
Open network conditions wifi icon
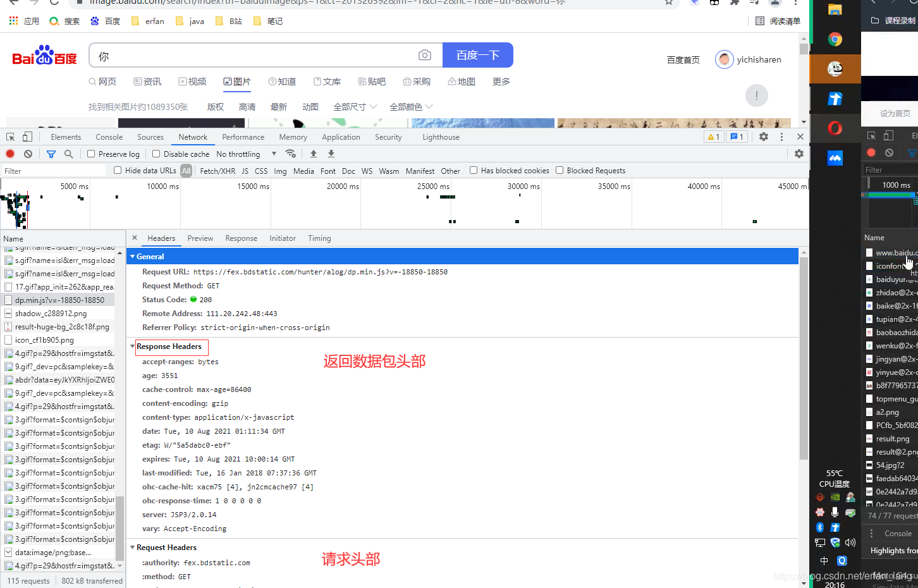(290, 154)
